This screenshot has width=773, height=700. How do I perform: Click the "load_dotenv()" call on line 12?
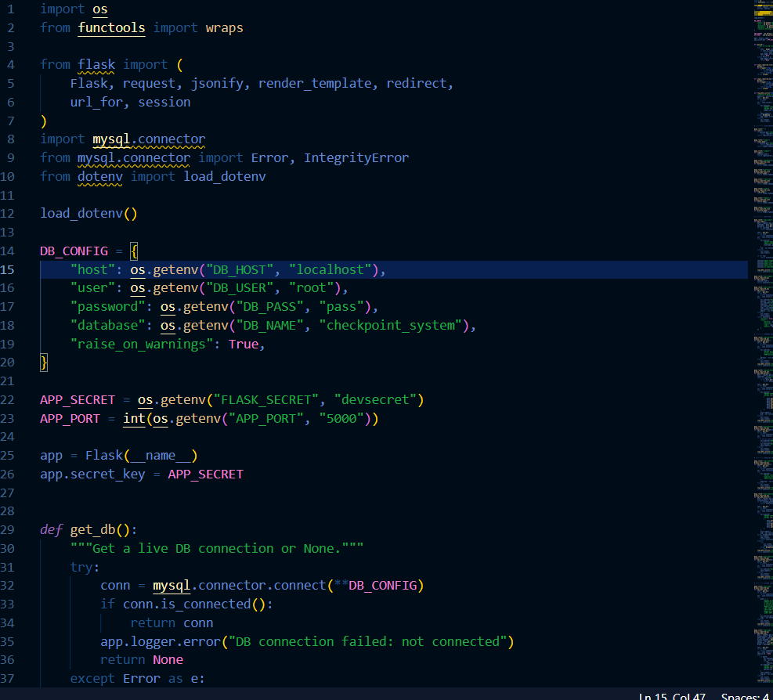[88, 214]
